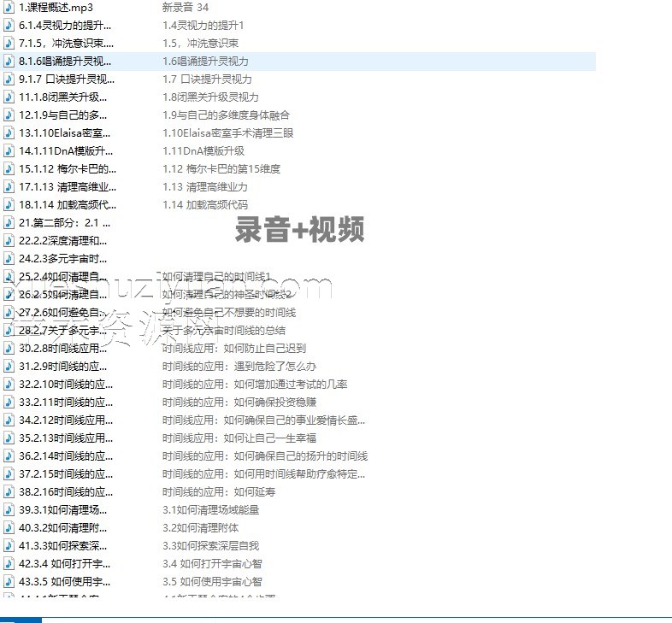Click the title cell 1.14 加载高频代码
Image resolution: width=672 pixels, height=623 pixels.
[x=205, y=205]
